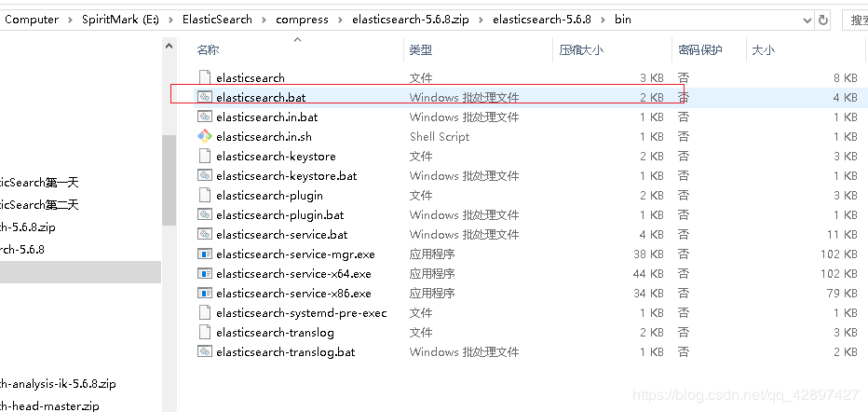The width and height of the screenshot is (868, 412).
Task: Click the elasticsearch-service-x64.exe application icon
Action: click(205, 273)
